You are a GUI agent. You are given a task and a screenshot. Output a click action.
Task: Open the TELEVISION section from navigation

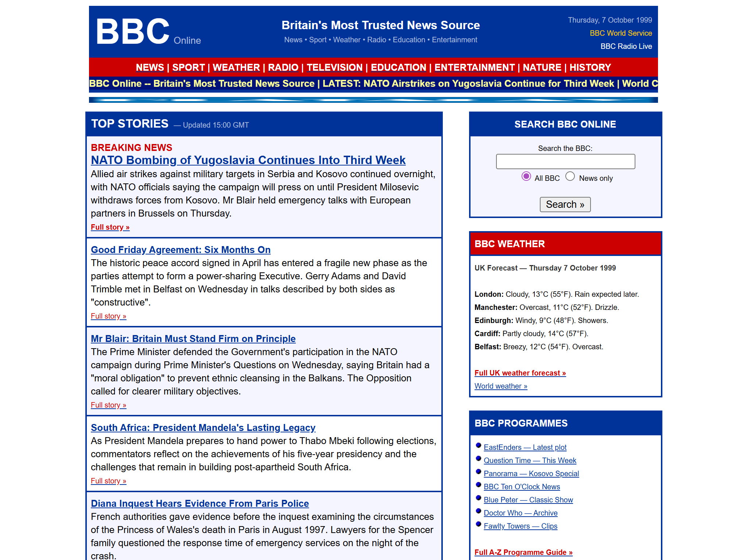tap(334, 67)
